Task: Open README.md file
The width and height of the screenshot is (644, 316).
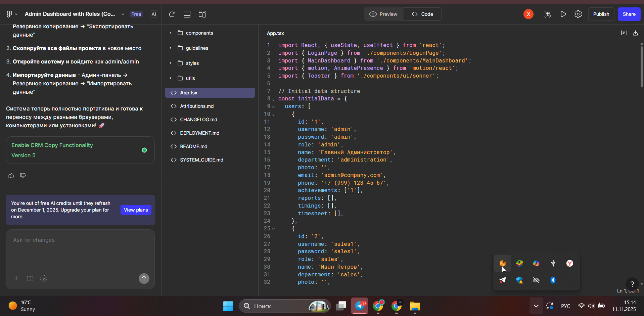Action: pyautogui.click(x=193, y=146)
